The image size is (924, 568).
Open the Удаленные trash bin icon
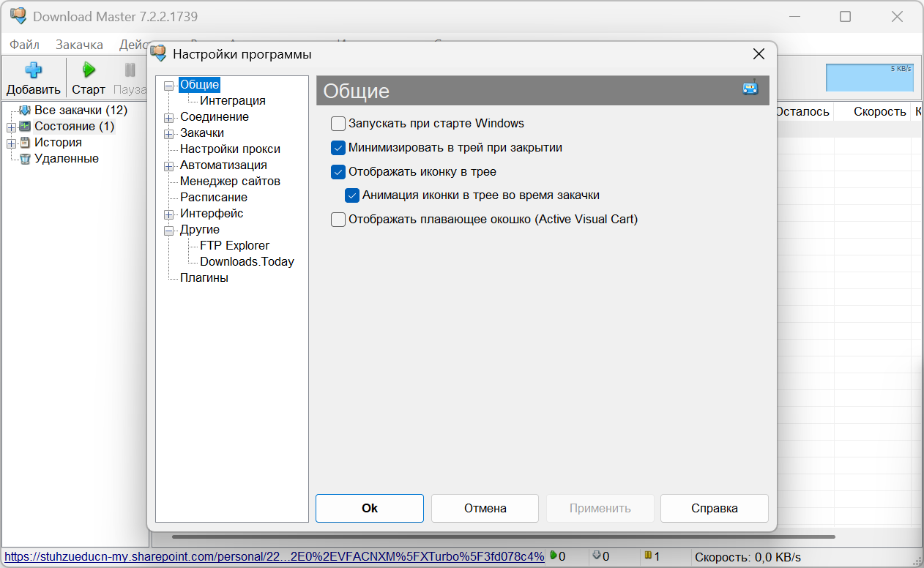pos(26,159)
